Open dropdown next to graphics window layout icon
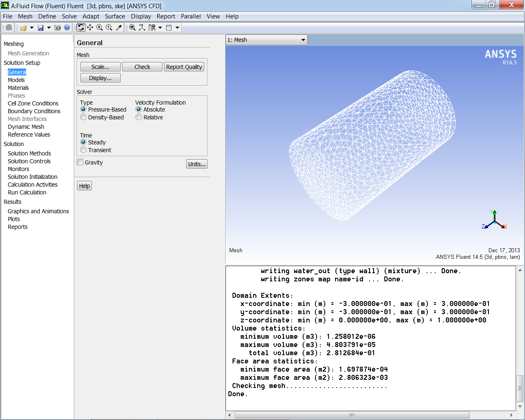525x420 pixels. coord(177,27)
